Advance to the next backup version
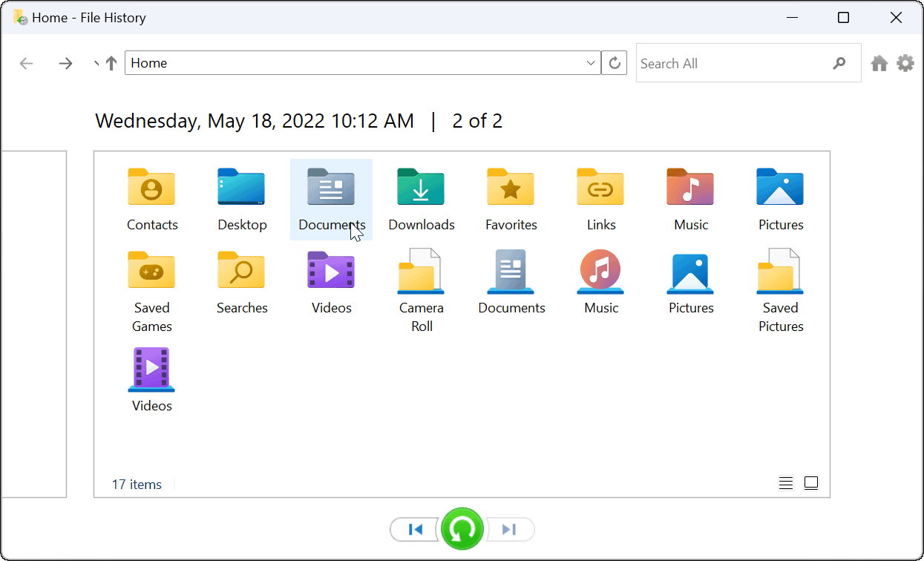Image resolution: width=924 pixels, height=561 pixels. coord(510,529)
